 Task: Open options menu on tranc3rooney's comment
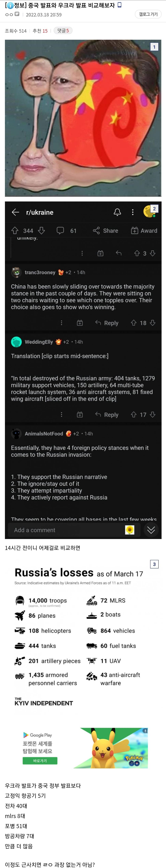click(61, 323)
